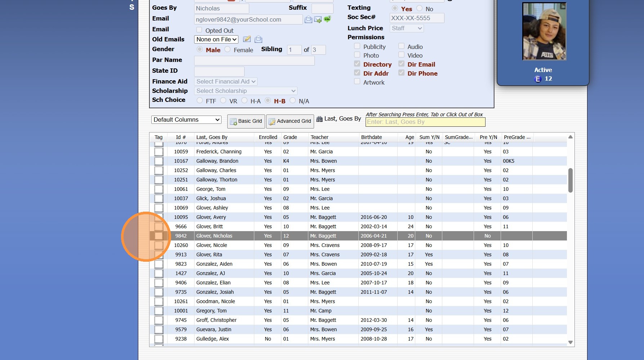
Task: Choose H-A school choice option
Action: pos(245,100)
